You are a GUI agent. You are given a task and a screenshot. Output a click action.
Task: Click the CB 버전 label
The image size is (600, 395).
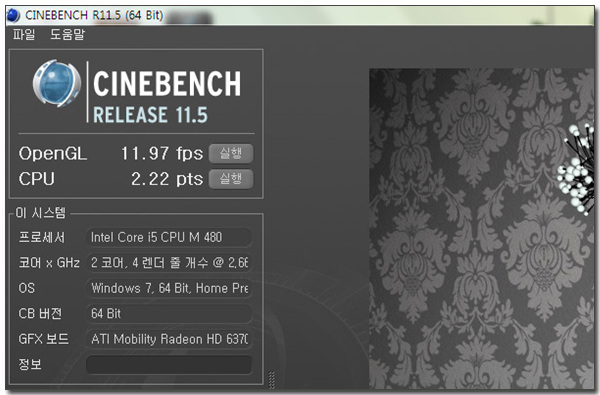pos(40,314)
